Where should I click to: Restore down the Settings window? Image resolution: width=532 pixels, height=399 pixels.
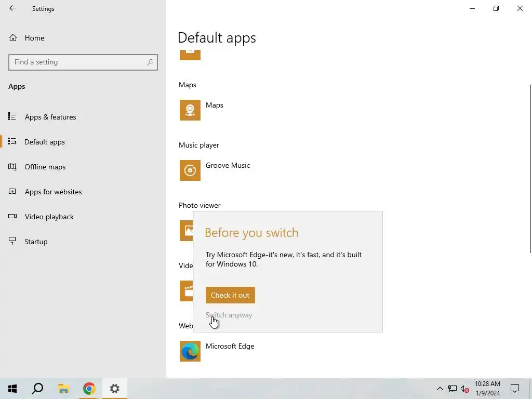click(x=496, y=8)
